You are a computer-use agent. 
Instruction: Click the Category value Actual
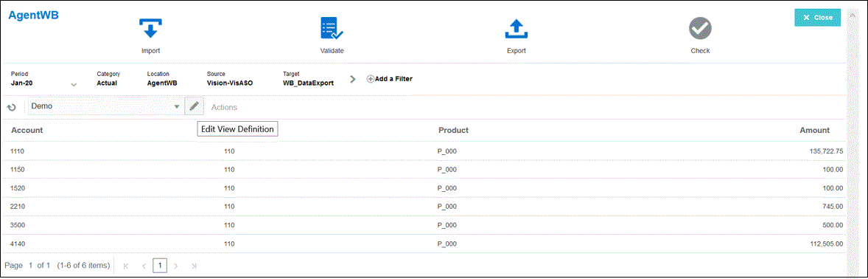[x=107, y=83]
